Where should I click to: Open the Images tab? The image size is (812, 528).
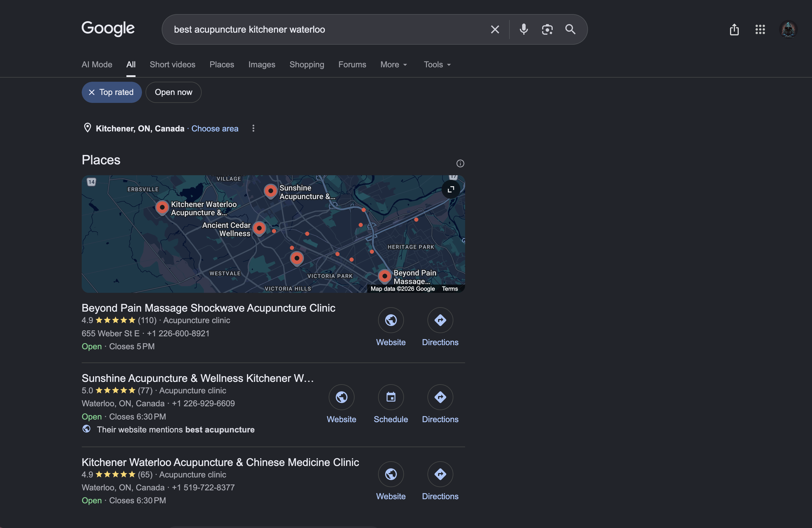tap(262, 64)
